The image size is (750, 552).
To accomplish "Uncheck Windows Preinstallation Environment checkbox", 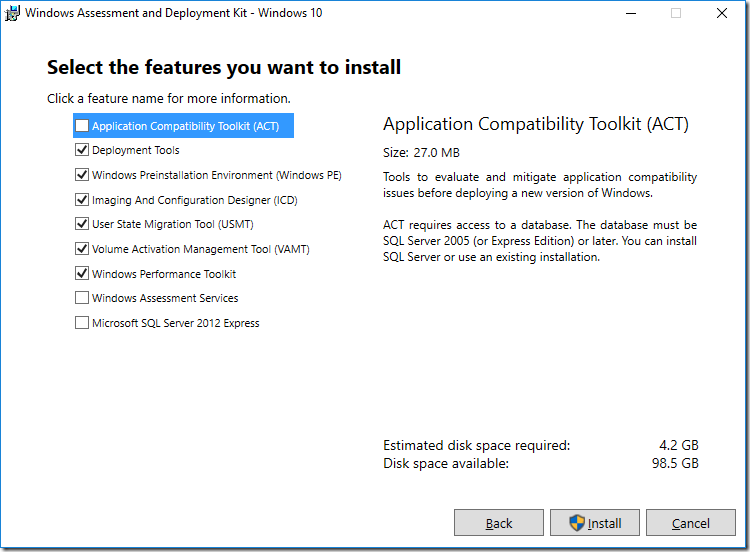I will tap(82, 175).
